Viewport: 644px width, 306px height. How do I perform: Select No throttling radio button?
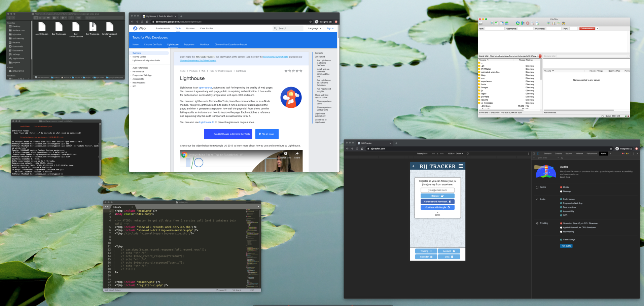(x=561, y=232)
